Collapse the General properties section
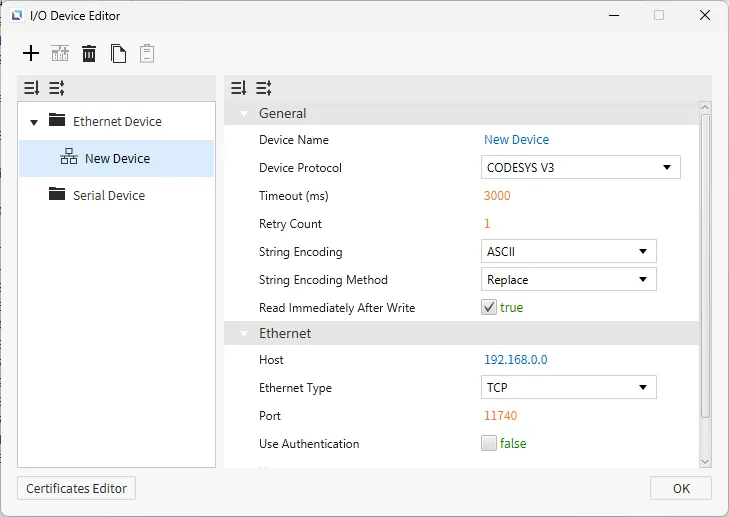Image resolution: width=729 pixels, height=517 pixels. coord(243,114)
